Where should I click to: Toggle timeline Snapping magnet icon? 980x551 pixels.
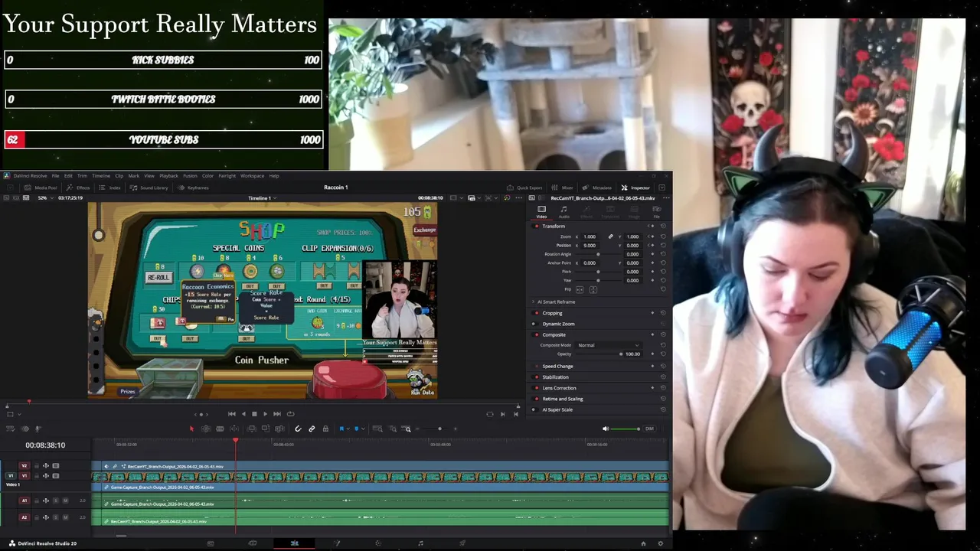[x=298, y=429]
